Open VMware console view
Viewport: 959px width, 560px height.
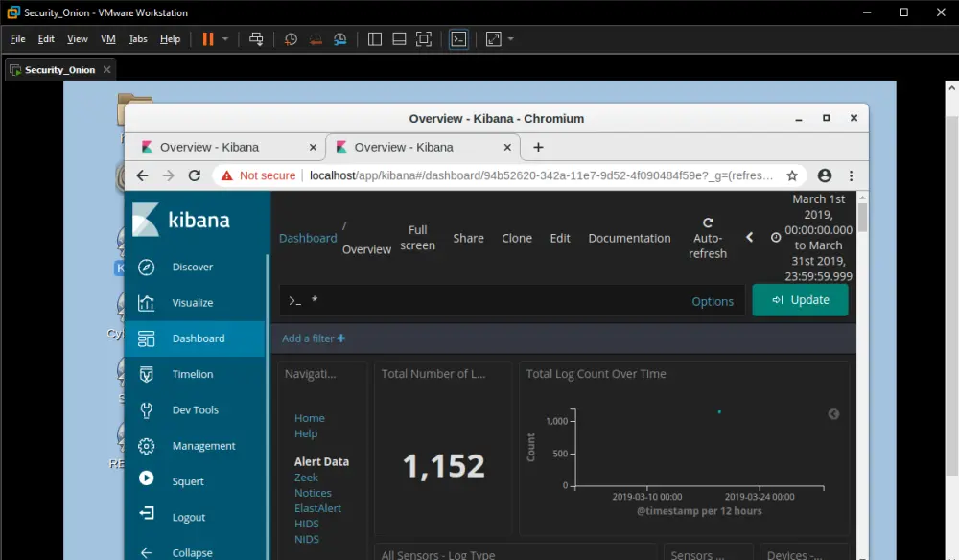tap(458, 39)
